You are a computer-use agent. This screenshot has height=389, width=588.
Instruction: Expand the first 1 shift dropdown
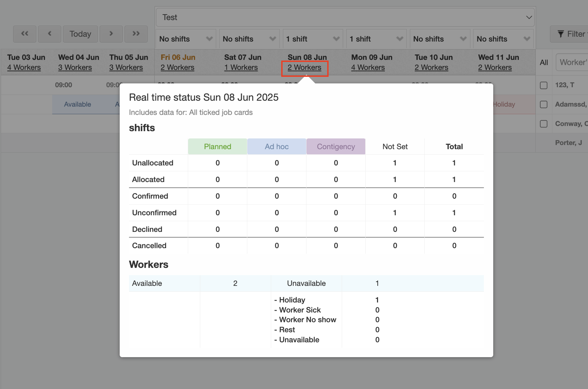[x=313, y=39]
